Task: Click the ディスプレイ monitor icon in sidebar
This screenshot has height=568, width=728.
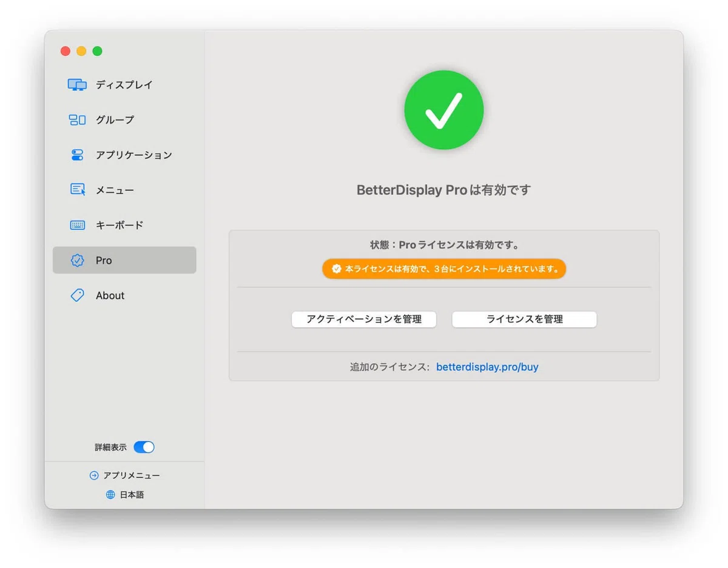Action: click(77, 85)
